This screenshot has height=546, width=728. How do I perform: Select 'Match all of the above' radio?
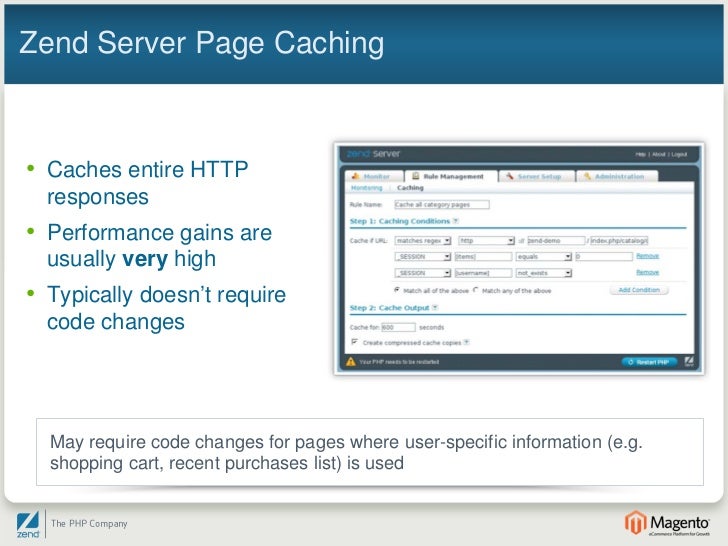tap(397, 290)
